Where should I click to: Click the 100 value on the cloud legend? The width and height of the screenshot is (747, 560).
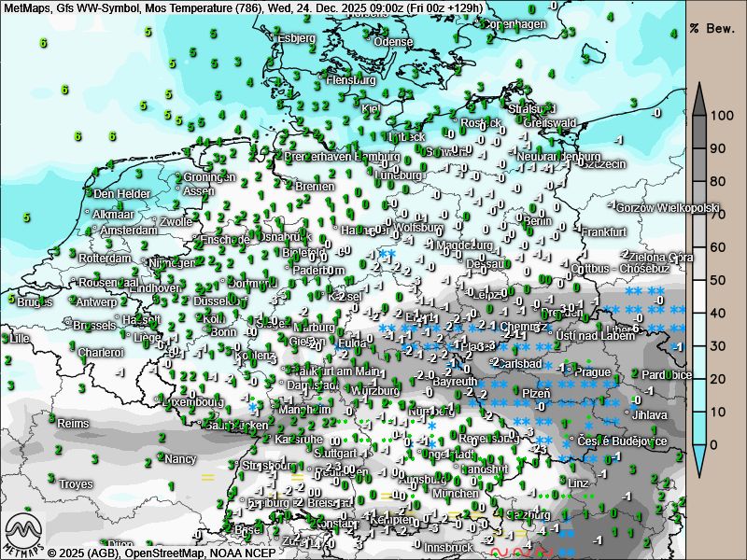point(719,116)
